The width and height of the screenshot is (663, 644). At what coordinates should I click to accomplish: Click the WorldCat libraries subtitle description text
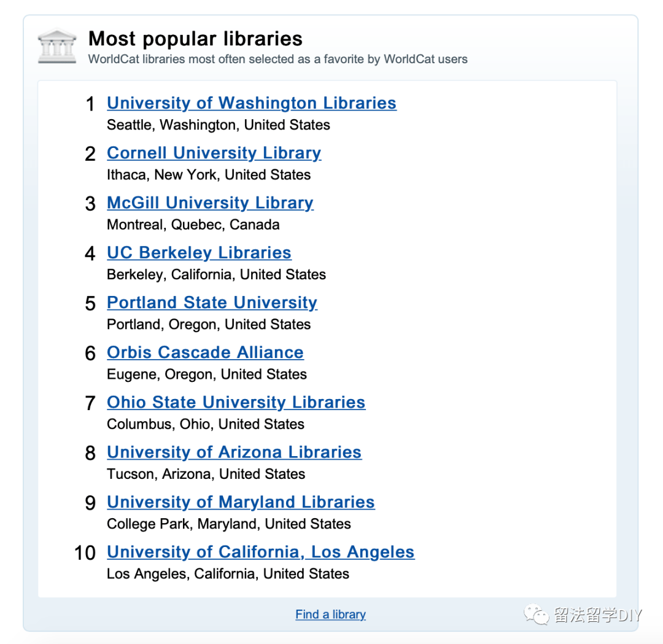[277, 60]
